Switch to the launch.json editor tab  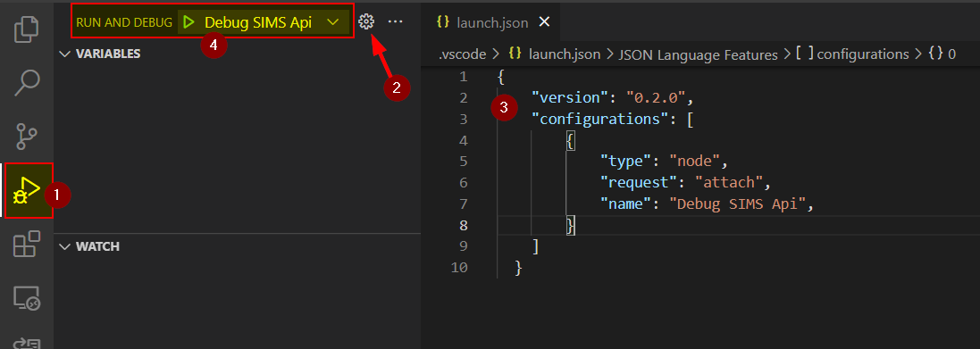(492, 22)
